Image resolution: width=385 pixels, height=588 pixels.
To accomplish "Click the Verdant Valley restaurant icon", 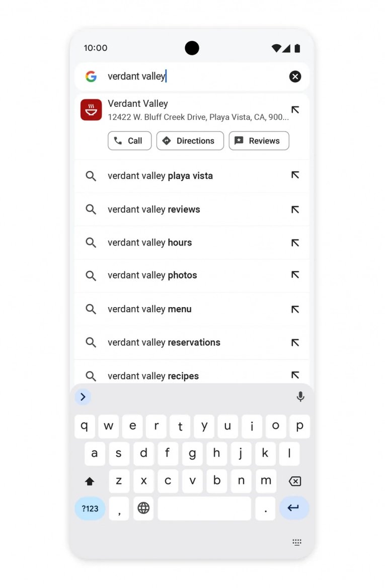I will pos(91,110).
